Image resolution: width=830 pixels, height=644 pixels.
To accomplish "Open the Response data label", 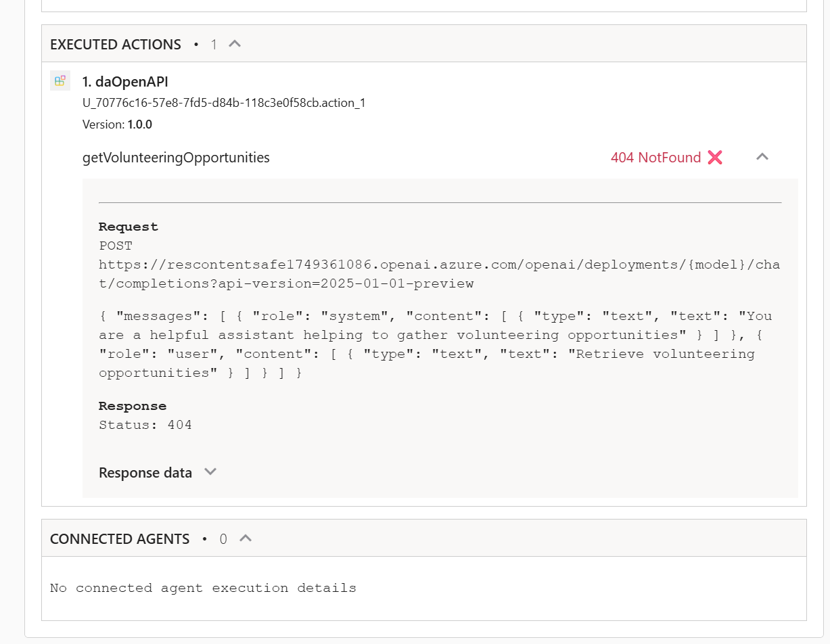I will tap(145, 473).
